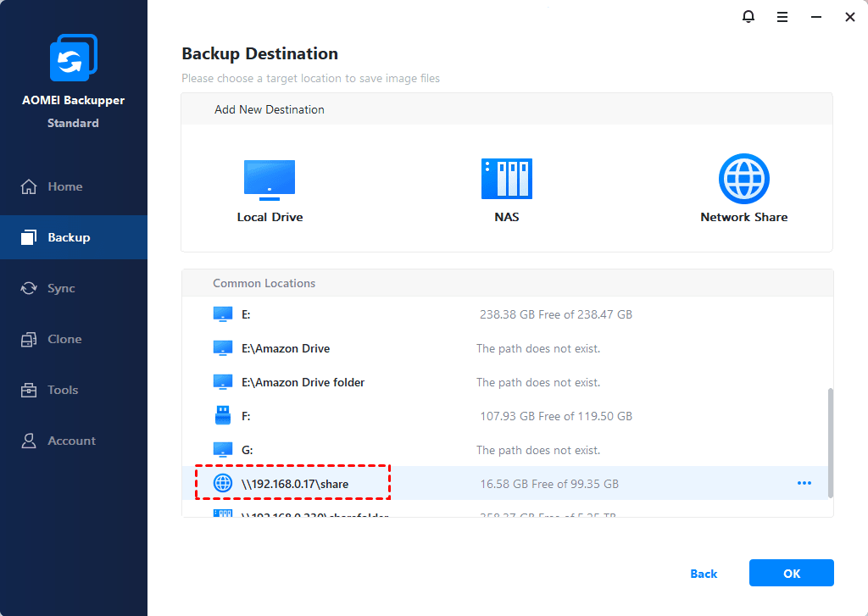Select the NAS destination icon
The image size is (868, 616).
[507, 179]
